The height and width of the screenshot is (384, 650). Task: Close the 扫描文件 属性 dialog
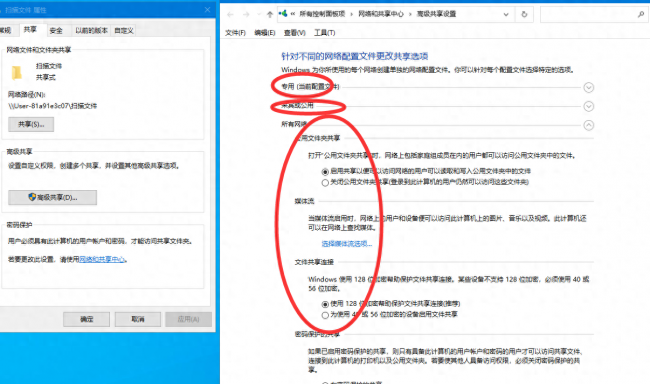pos(207,10)
